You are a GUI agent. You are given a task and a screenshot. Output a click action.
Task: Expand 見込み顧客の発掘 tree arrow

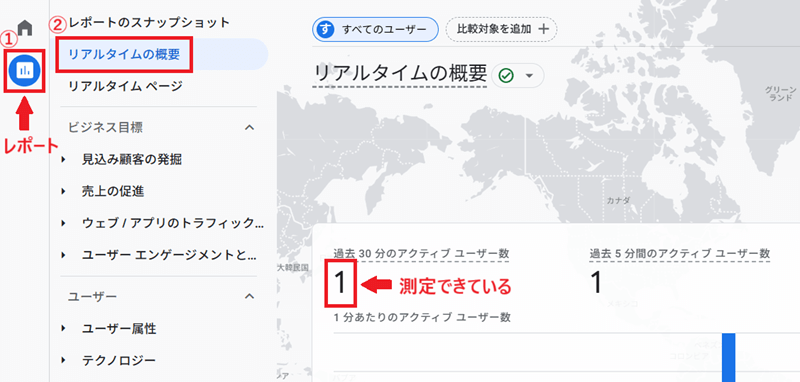coord(64,160)
